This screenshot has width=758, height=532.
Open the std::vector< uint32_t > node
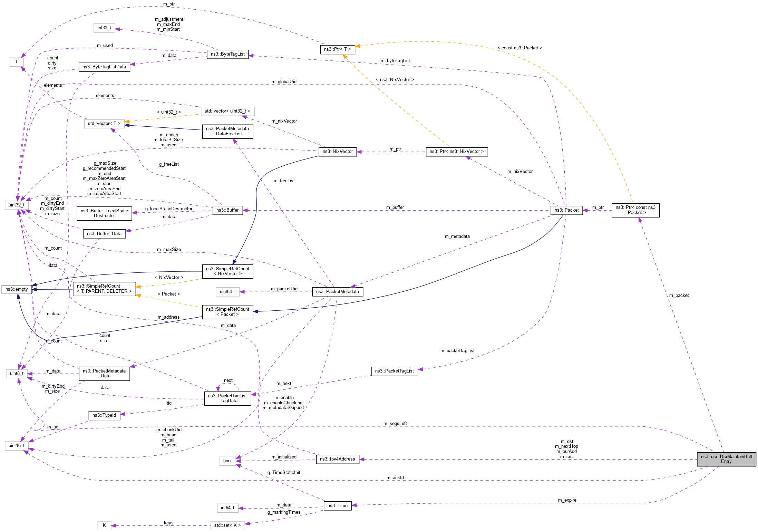point(227,111)
